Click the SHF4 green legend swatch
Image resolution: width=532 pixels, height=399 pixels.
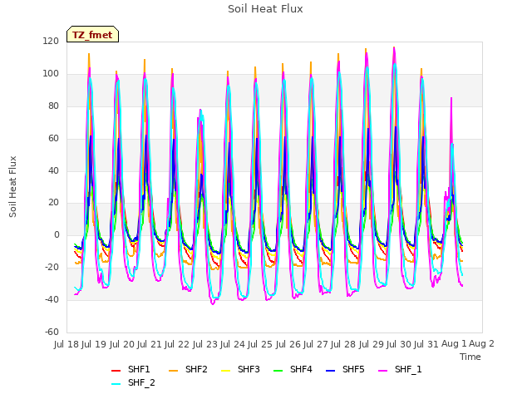click(278, 371)
